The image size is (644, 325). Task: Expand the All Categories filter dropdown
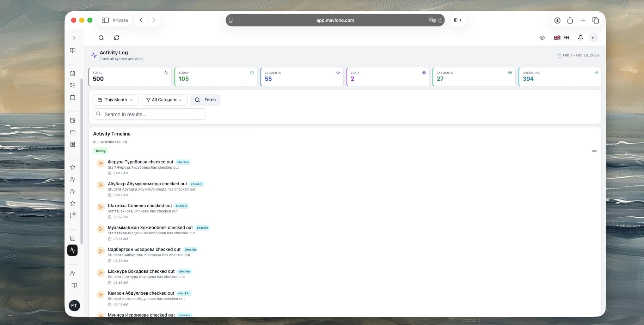click(x=164, y=100)
